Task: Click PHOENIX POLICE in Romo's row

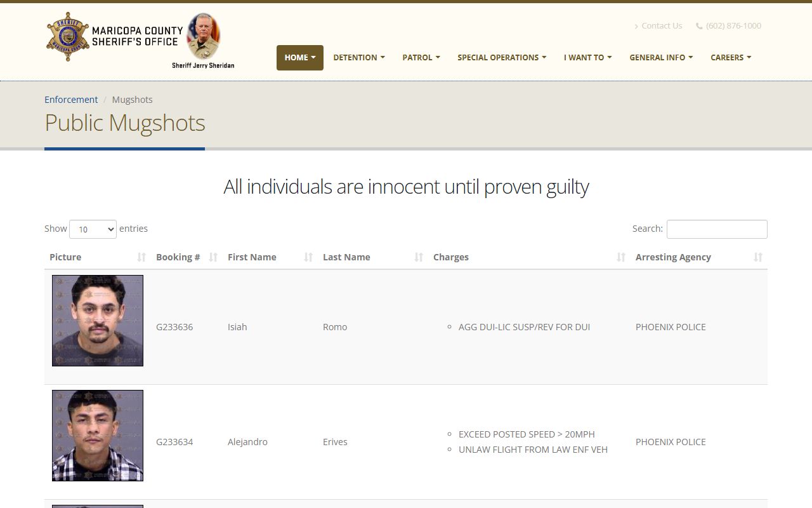Action: click(671, 327)
